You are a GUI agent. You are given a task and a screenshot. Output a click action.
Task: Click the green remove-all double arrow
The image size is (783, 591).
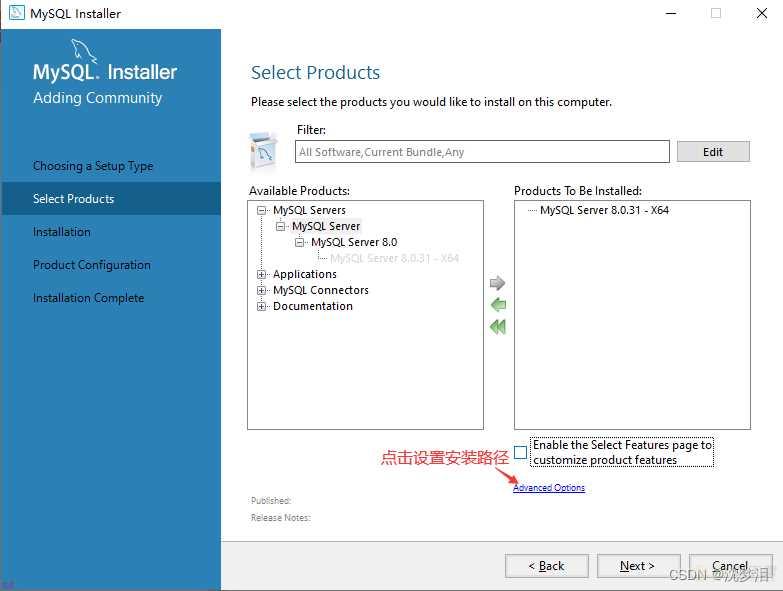pyautogui.click(x=498, y=327)
